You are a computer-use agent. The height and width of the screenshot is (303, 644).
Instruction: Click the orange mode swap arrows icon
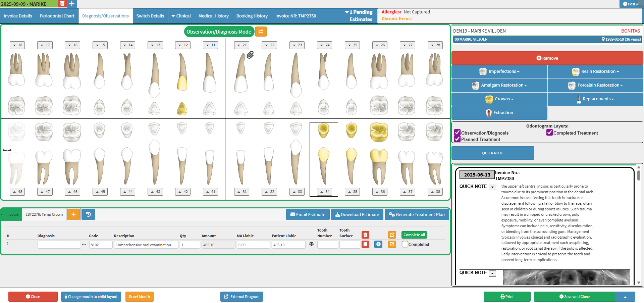click(261, 32)
